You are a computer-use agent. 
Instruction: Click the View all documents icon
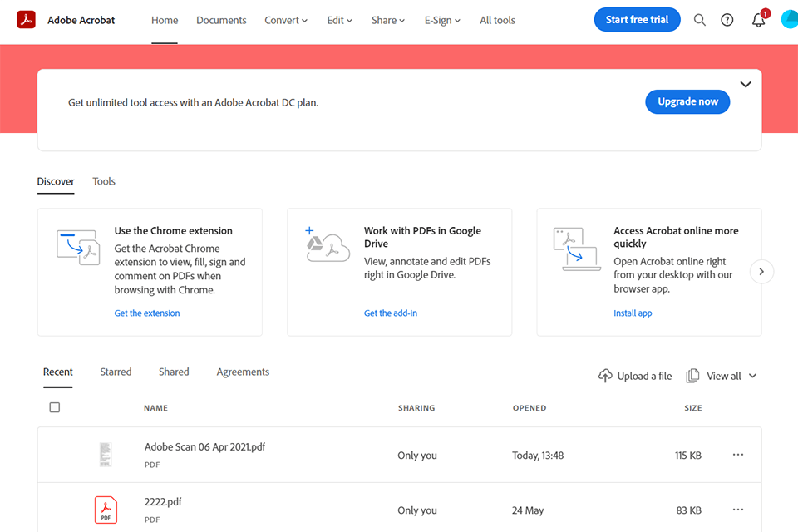(692, 376)
